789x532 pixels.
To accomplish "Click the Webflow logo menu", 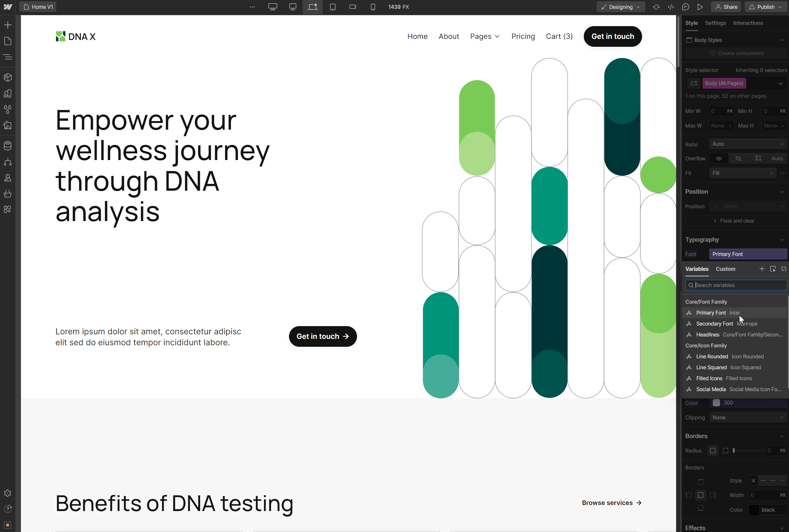I will (x=8, y=7).
